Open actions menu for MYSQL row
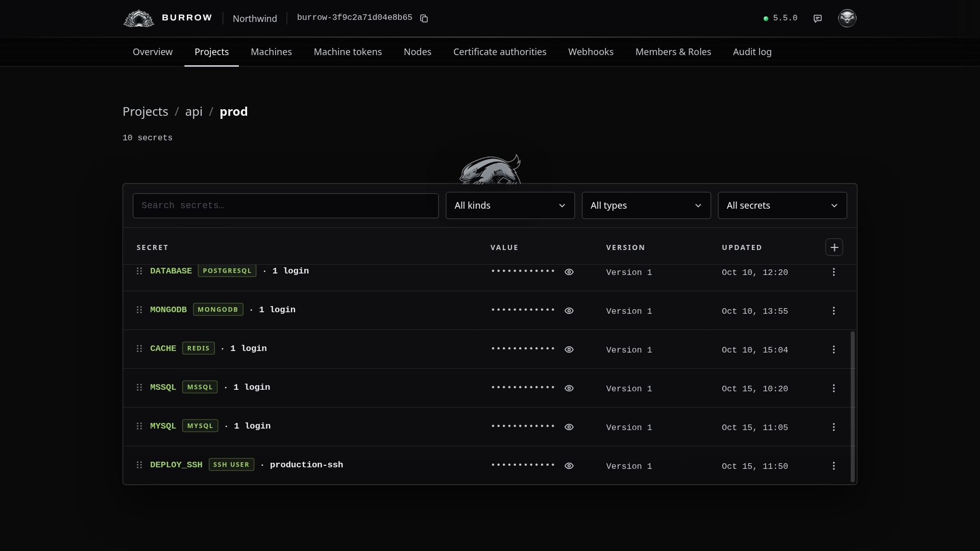 [834, 427]
